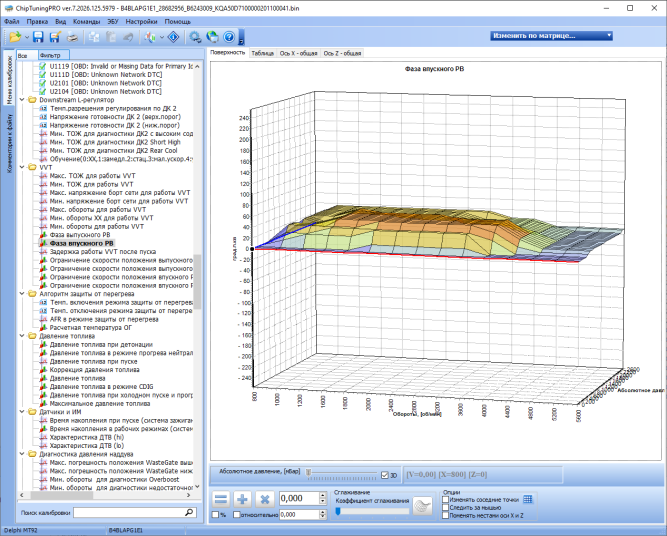667x536 pixels.
Task: Print using the printer toolbar icon
Action: pos(73,37)
